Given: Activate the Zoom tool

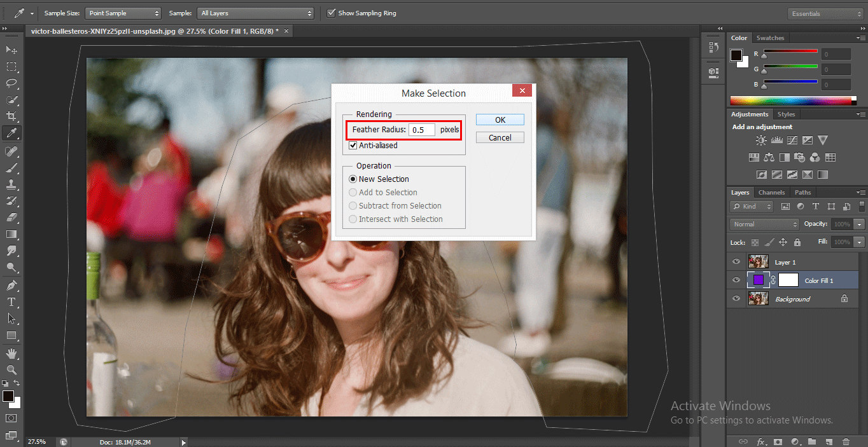Looking at the screenshot, I should pos(11,369).
